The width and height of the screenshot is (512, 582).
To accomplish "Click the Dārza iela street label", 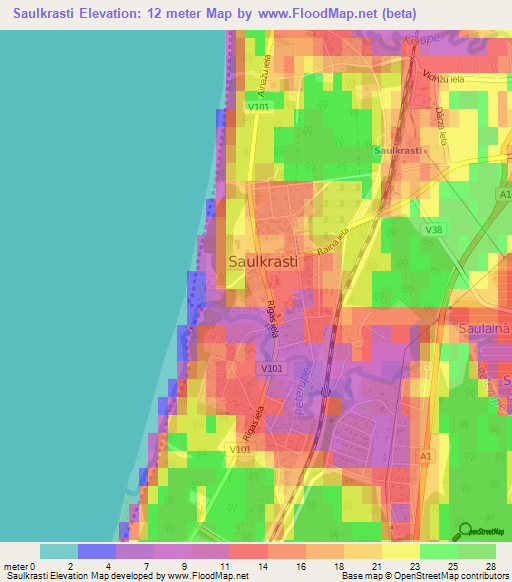I will tap(441, 126).
